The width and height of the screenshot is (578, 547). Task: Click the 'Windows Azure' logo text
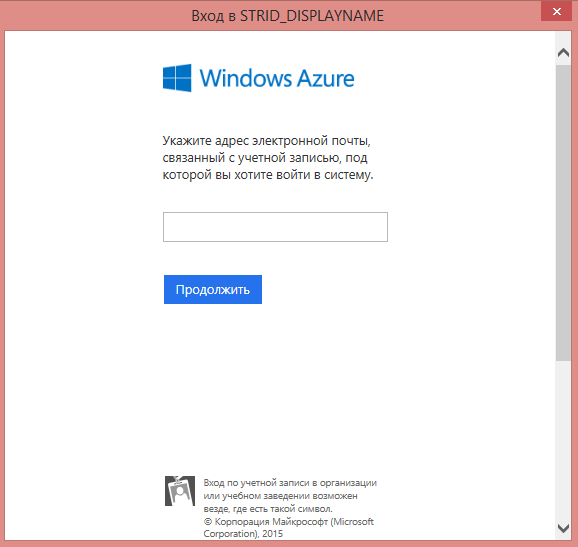(x=277, y=78)
